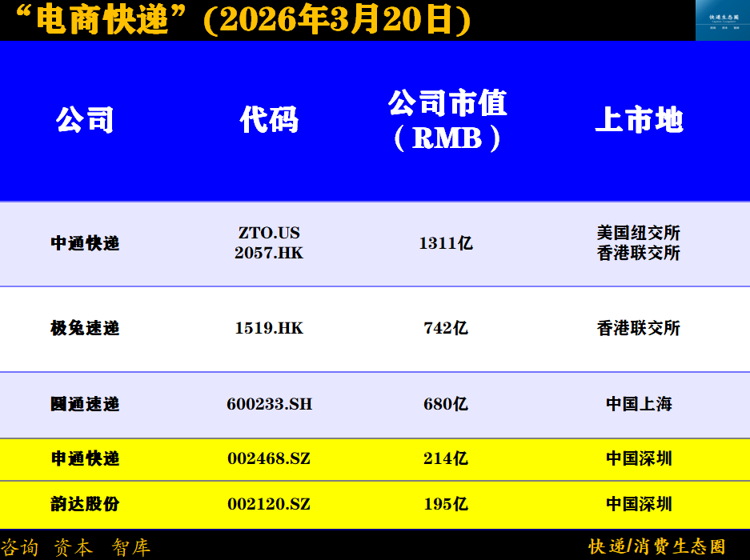Click the company name '韵达股份'
The height and width of the screenshot is (560, 750).
(x=85, y=504)
